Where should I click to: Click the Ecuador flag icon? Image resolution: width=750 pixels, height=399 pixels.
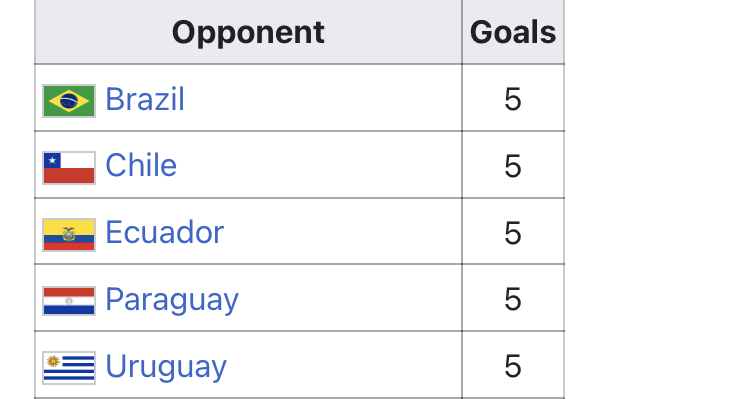(69, 235)
